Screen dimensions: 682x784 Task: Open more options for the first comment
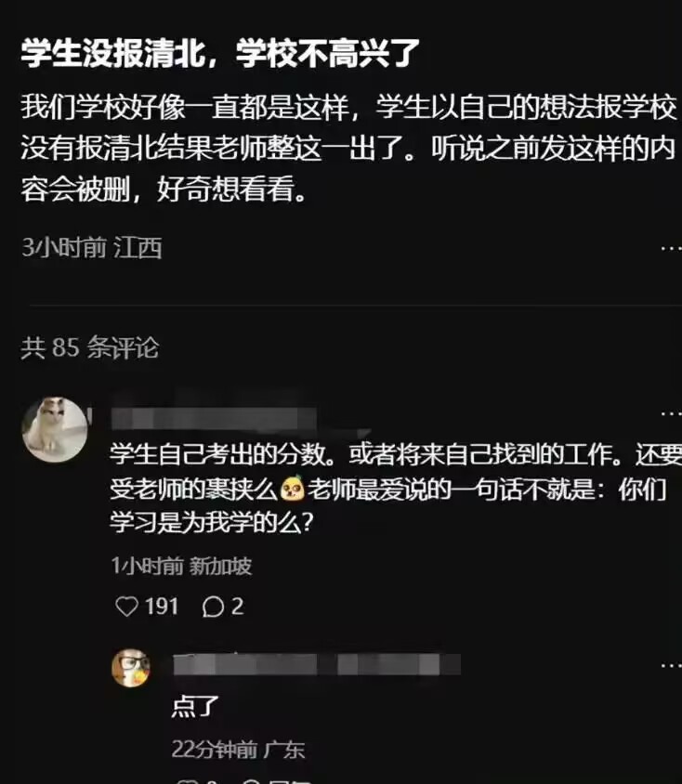(x=671, y=413)
